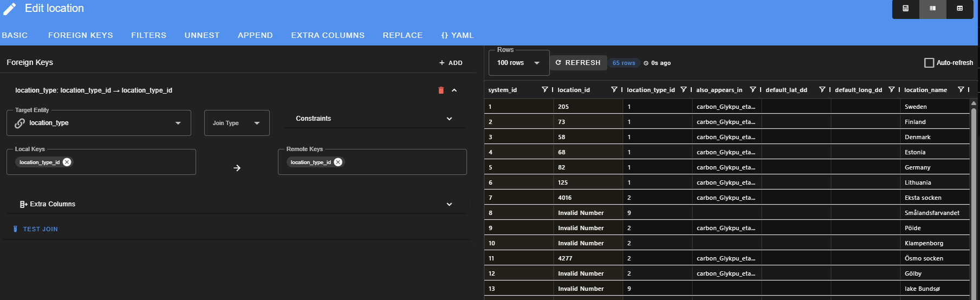This screenshot has width=980, height=300.
Task: Expand the Constraints section
Action: [x=374, y=119]
